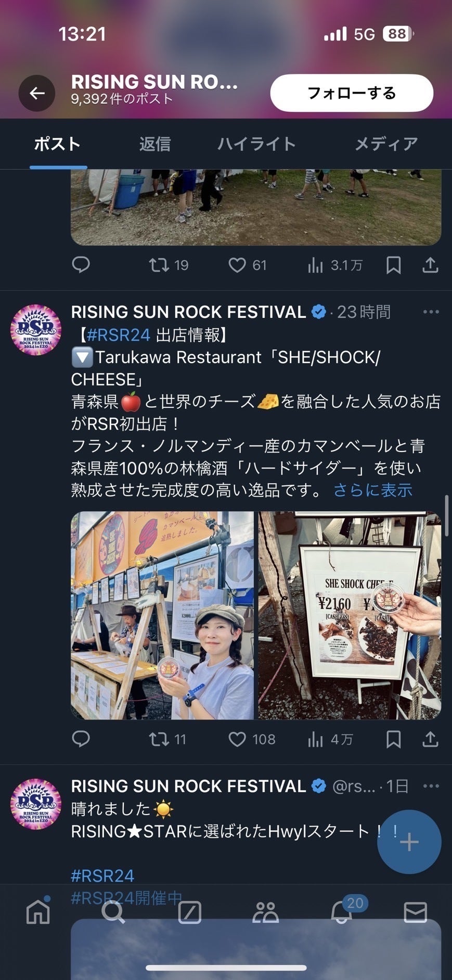Open more options on 1日 post
The width and height of the screenshot is (452, 980).
point(431,786)
